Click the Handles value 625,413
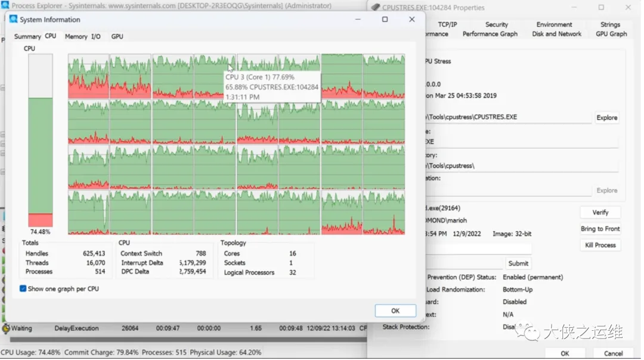 tap(94, 255)
